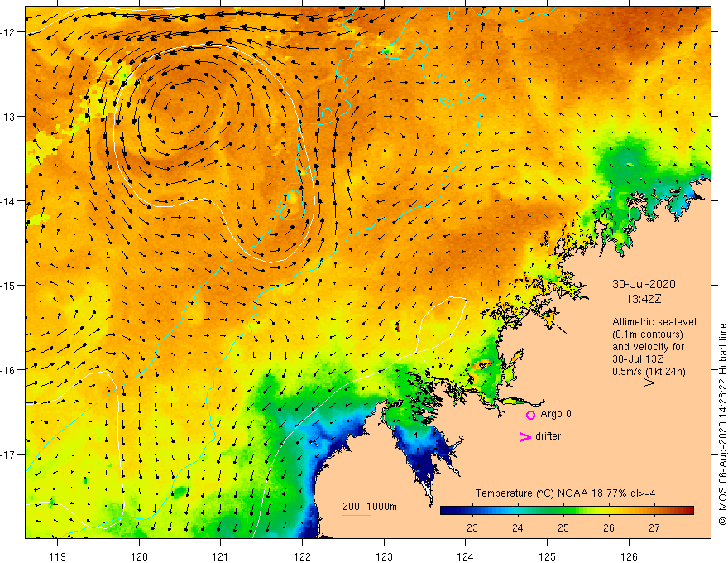Viewport: 728px width, 563px height.
Task: Click the '121' longitude axis label
Action: 221,556
